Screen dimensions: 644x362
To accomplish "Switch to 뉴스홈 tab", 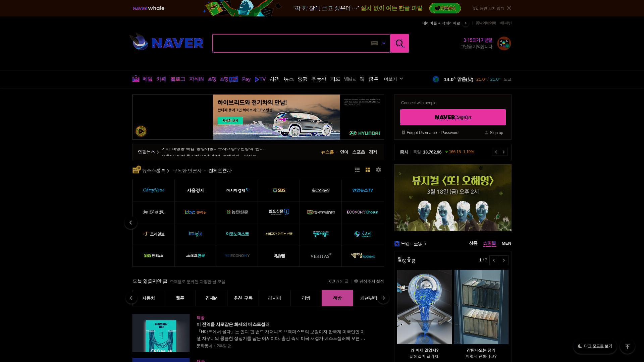I will click(327, 152).
